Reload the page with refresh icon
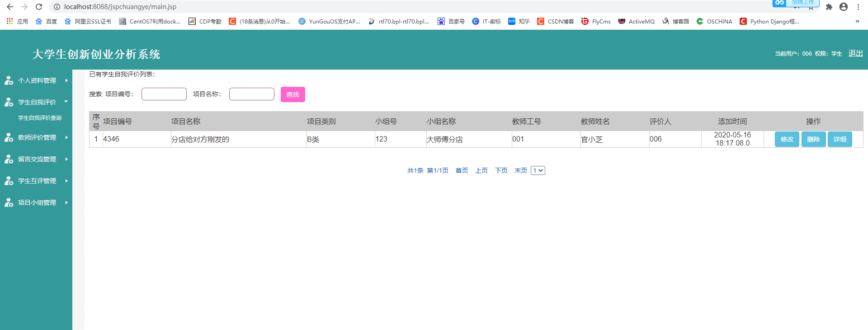Image resolution: width=868 pixels, height=330 pixels. tap(39, 7)
